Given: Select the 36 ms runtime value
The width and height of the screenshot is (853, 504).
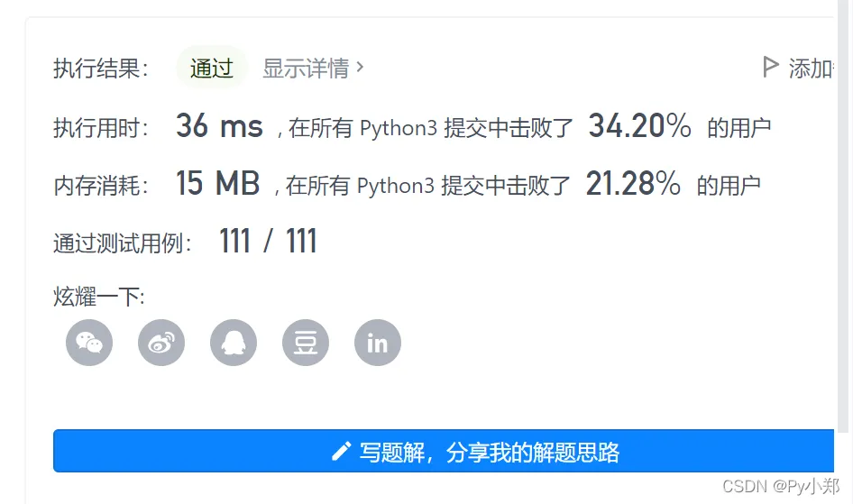Looking at the screenshot, I should (219, 127).
